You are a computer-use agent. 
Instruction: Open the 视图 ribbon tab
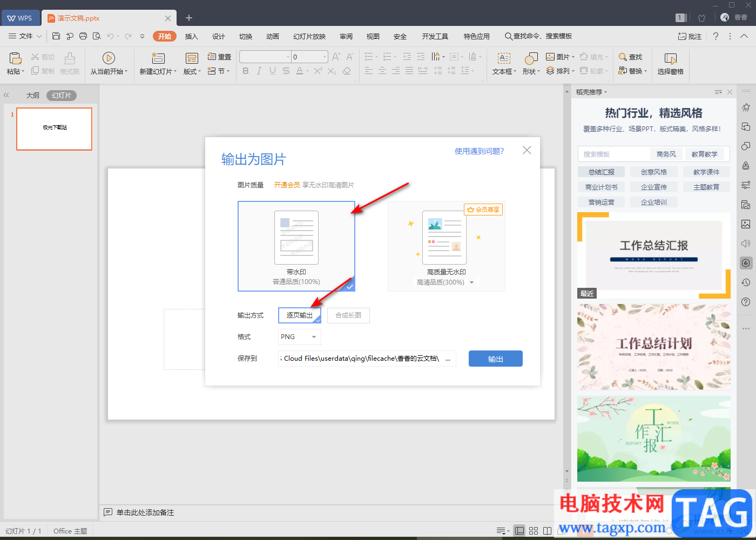[x=373, y=36]
